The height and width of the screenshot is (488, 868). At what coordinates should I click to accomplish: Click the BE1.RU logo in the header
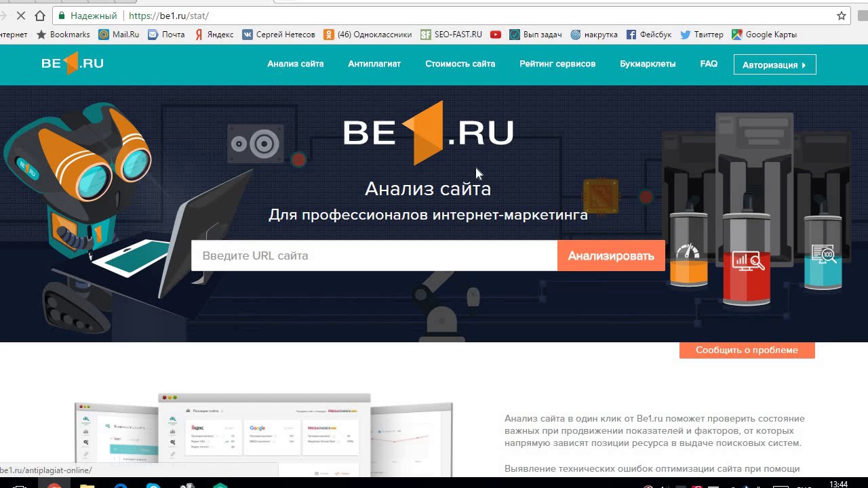tap(73, 63)
